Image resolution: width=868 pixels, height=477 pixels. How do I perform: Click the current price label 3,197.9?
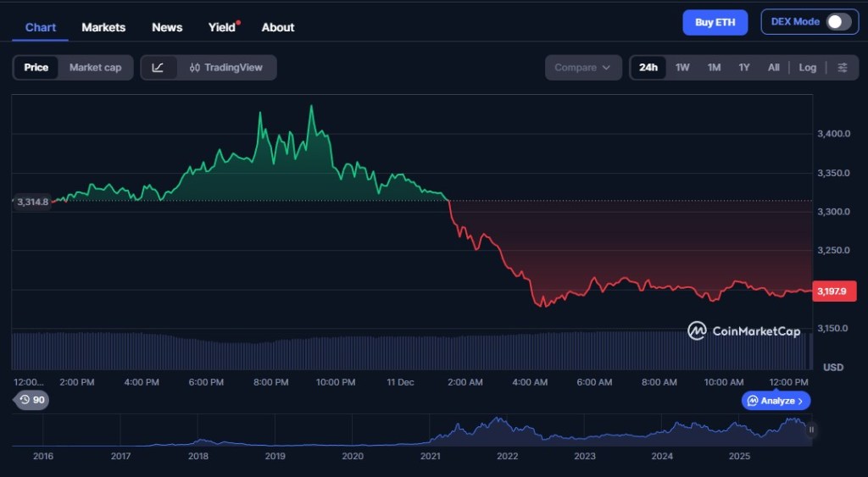click(x=834, y=291)
